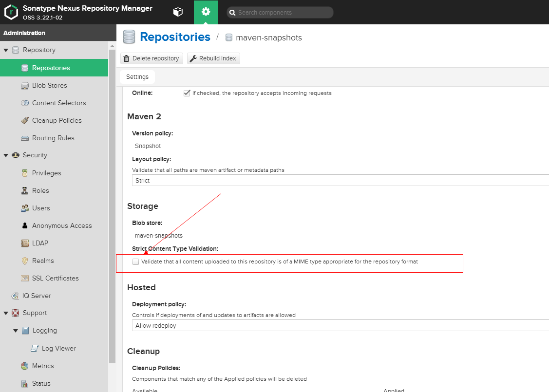Select the Realms security icon

click(x=24, y=261)
